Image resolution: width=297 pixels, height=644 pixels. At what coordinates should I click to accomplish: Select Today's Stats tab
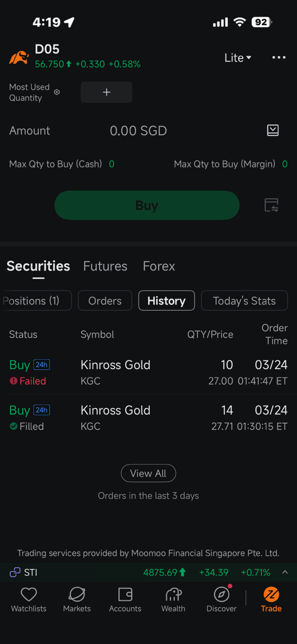coord(244,300)
